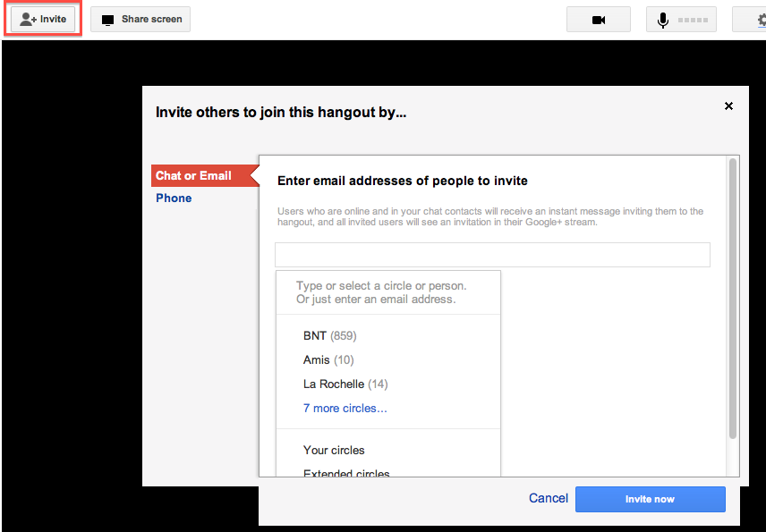Pick the La Rochelle circle
The image size is (766, 532).
click(x=334, y=384)
